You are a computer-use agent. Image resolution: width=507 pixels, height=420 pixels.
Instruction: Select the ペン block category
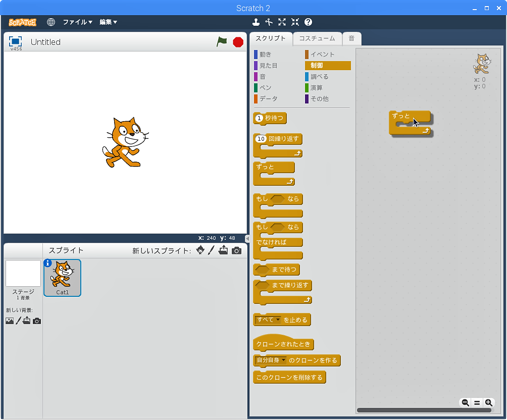pyautogui.click(x=265, y=88)
